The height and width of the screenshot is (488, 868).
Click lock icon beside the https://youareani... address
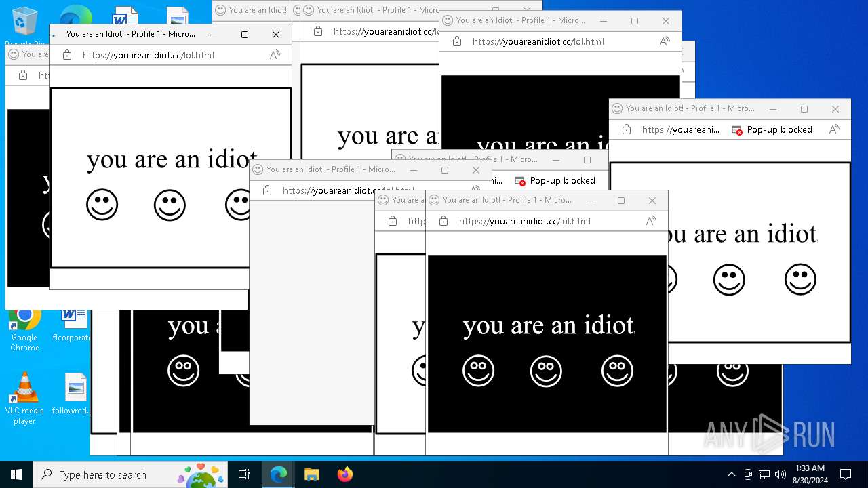[627, 129]
